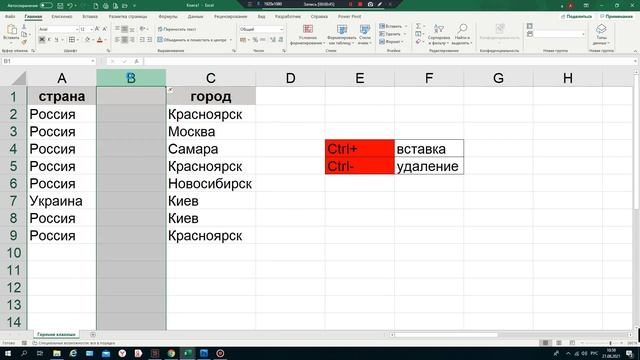Viewport: 640px width, 360px height.
Task: Click the Name Box showing B1
Action: 46,61
